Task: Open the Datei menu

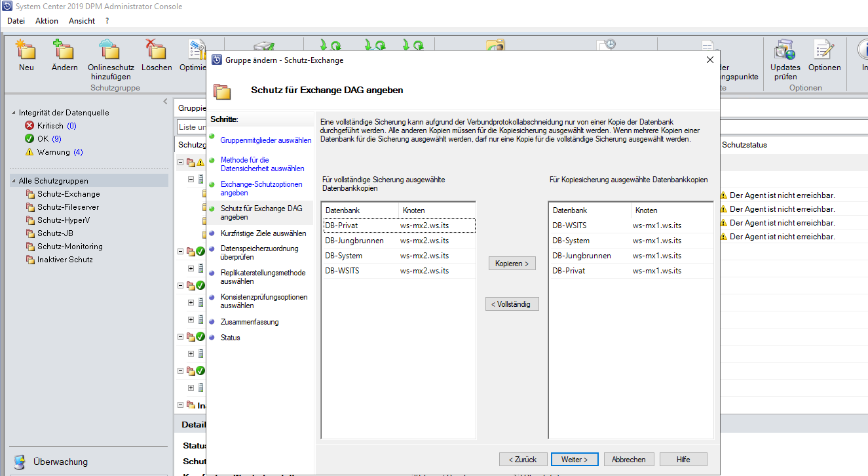Action: 16,21
